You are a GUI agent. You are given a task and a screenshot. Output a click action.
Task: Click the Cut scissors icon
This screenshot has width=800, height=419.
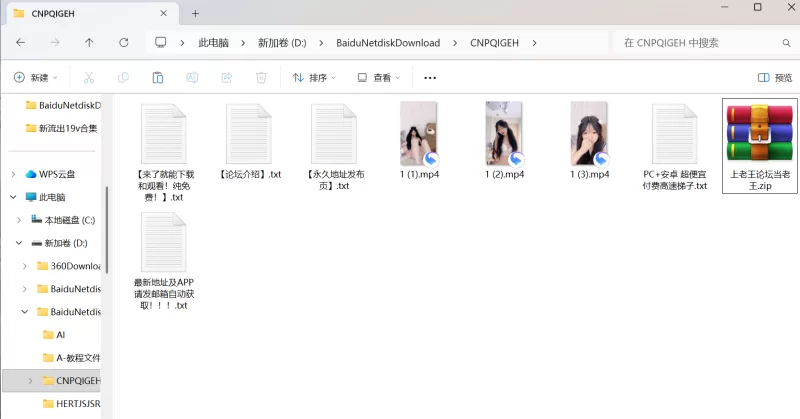(89, 78)
